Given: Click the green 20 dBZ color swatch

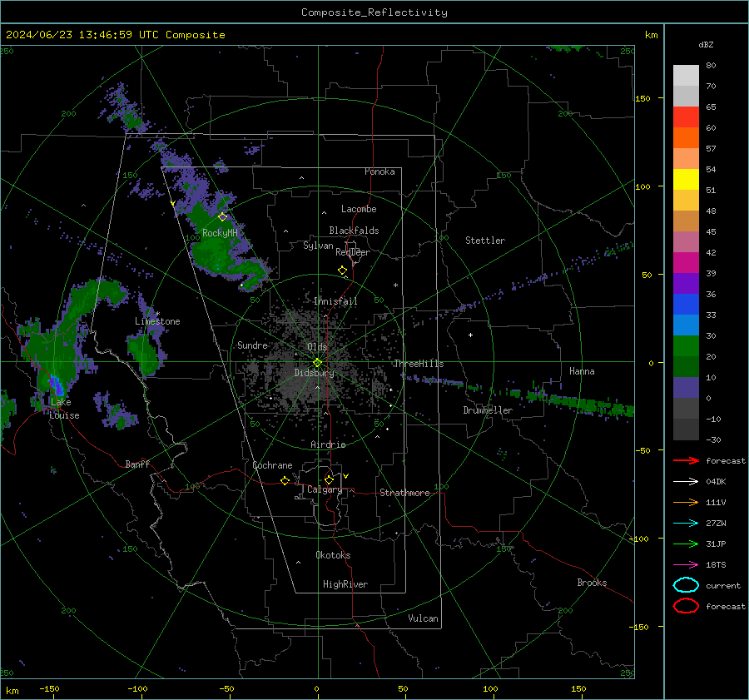Looking at the screenshot, I should (686, 345).
